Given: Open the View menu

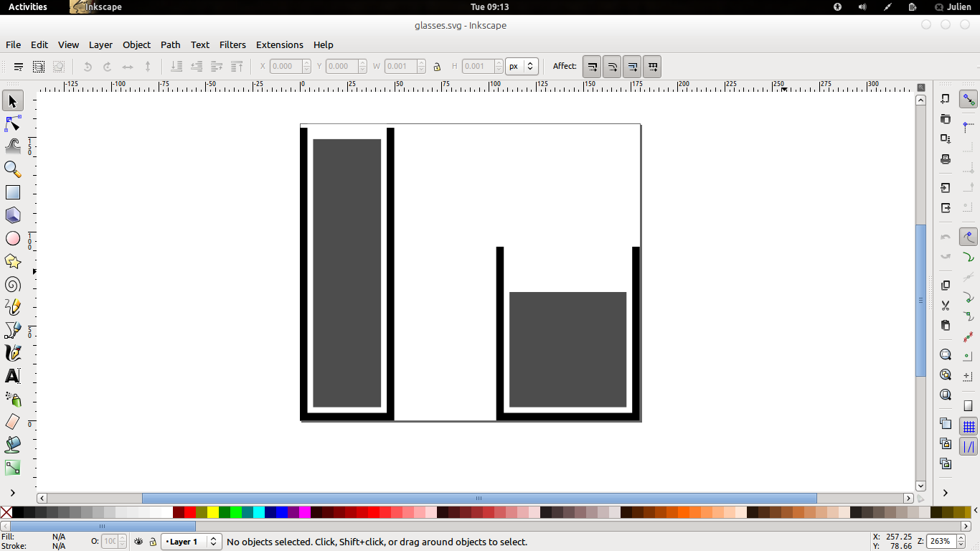Looking at the screenshot, I should pos(68,44).
